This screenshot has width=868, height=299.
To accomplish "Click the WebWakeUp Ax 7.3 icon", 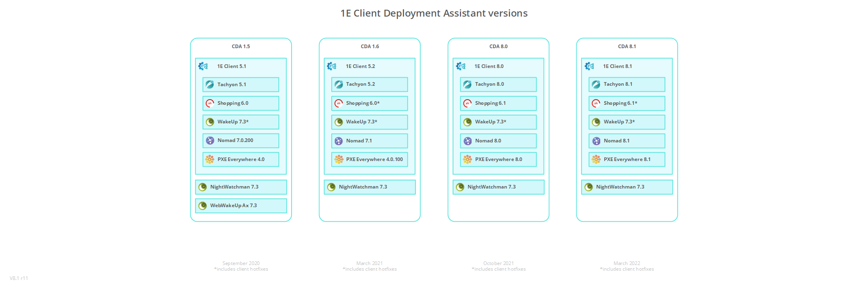I will [203, 206].
